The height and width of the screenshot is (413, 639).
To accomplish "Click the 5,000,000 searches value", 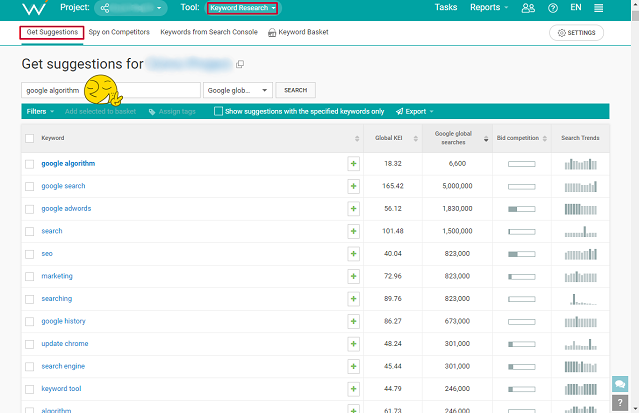I will [457, 186].
